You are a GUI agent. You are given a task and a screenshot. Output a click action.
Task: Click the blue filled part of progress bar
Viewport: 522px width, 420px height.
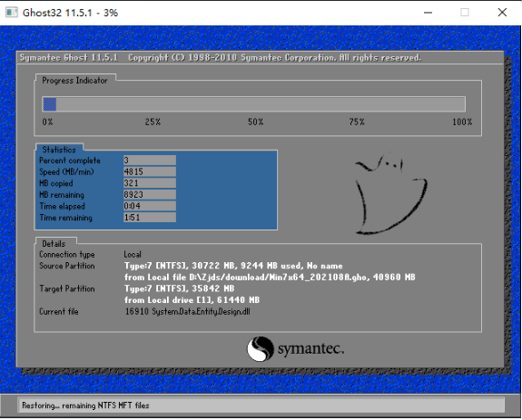point(50,104)
